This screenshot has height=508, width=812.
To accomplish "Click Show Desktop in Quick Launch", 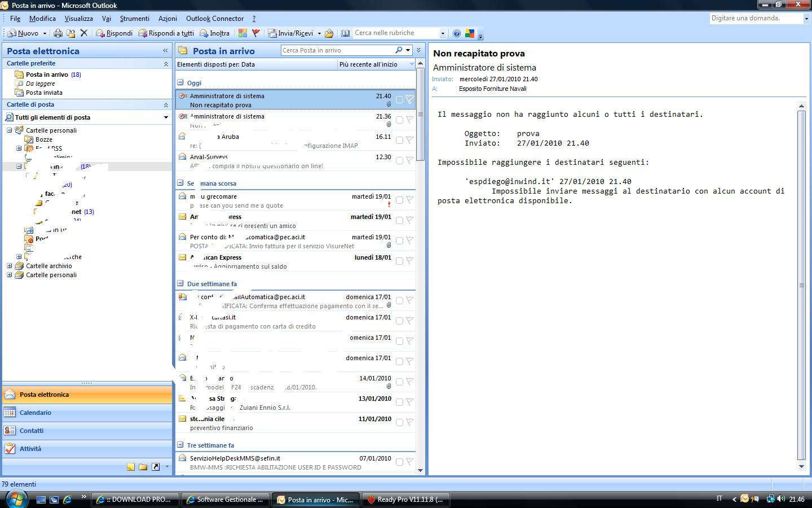I will 41,500.
